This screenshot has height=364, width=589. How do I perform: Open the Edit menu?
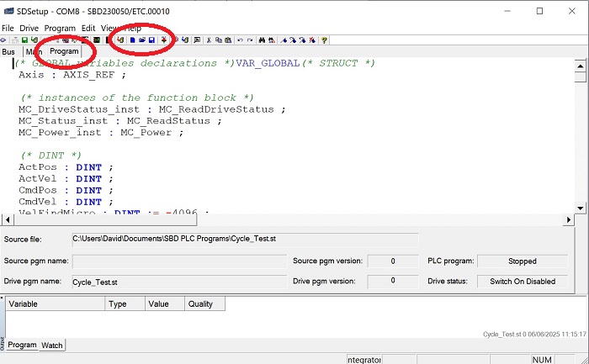pos(88,28)
